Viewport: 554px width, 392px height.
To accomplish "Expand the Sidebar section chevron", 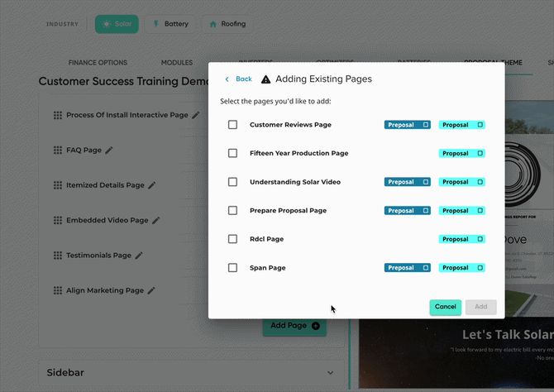I will pyautogui.click(x=330, y=372).
